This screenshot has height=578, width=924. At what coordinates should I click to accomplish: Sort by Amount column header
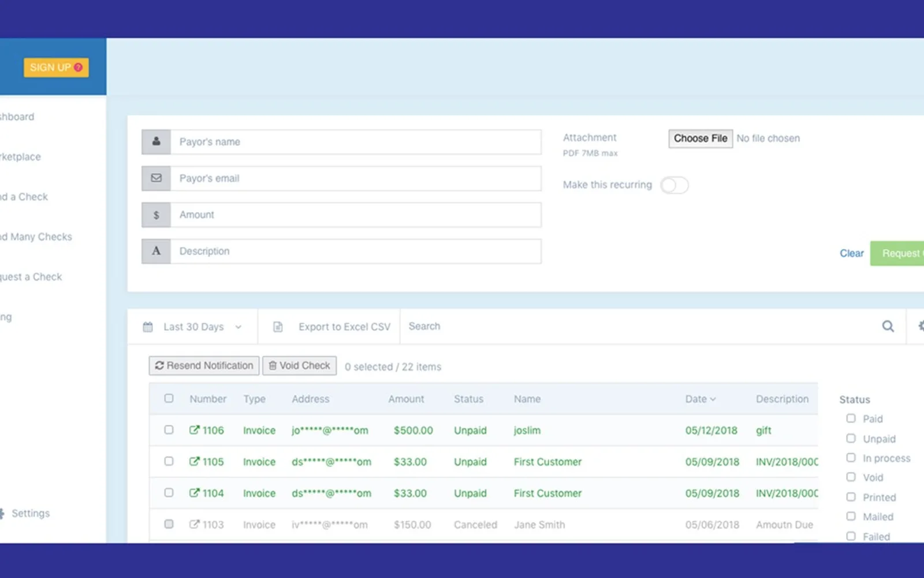[406, 399]
